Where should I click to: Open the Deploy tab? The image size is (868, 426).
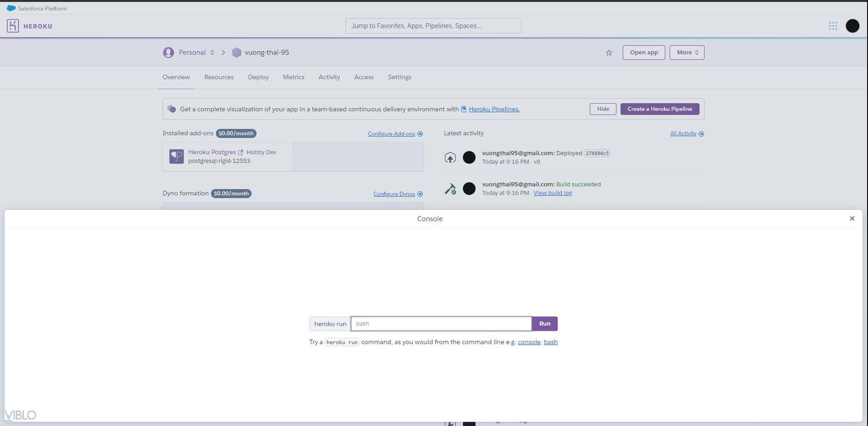[258, 77]
